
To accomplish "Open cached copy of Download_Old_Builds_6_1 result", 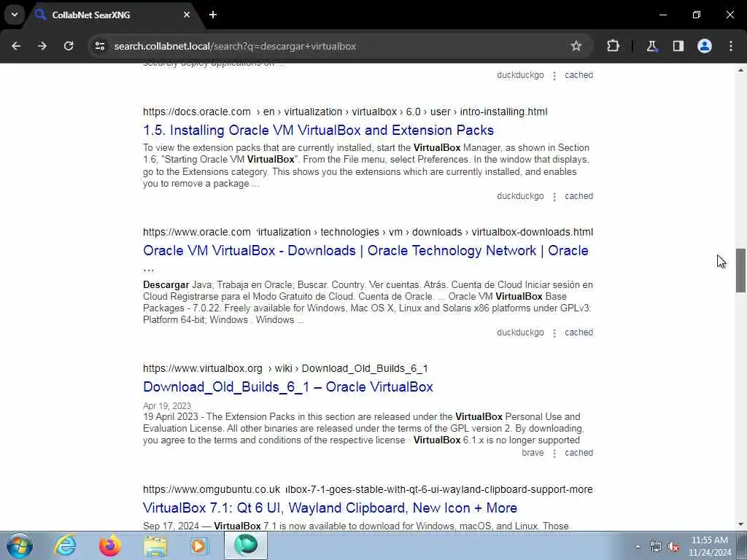I will (578, 453).
